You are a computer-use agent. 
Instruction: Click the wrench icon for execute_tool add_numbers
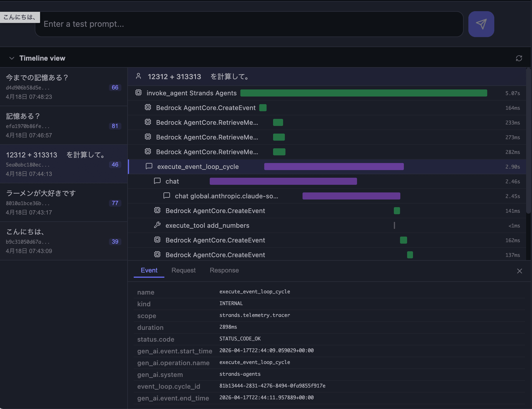click(x=157, y=225)
